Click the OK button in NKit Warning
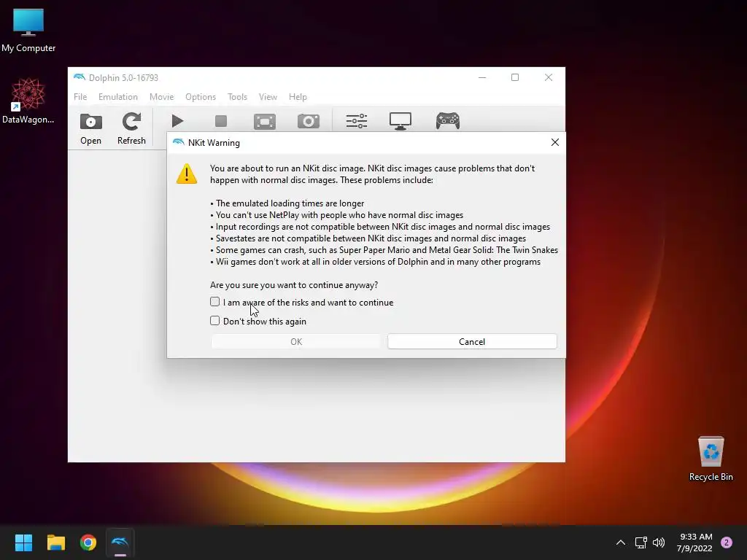The image size is (747, 560). click(296, 341)
